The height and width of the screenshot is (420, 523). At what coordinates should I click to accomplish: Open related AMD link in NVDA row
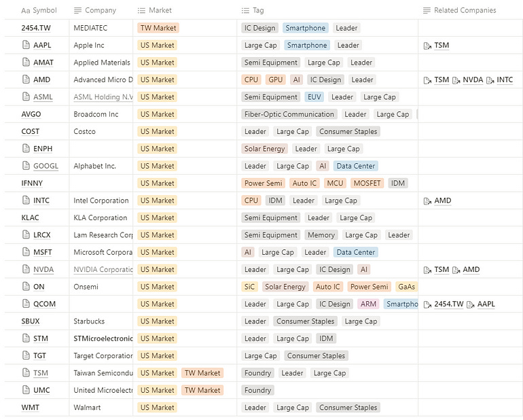[471, 269]
